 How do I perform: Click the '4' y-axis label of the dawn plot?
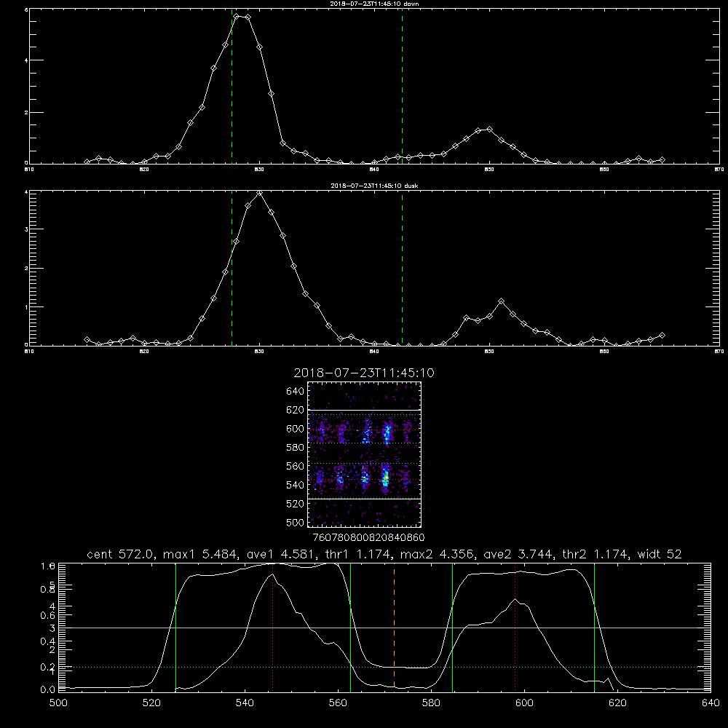[26, 60]
